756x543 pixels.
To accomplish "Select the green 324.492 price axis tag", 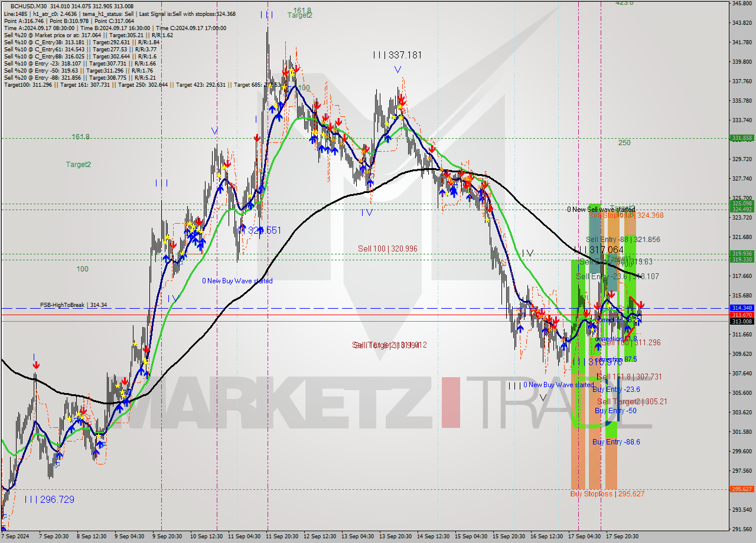I will (x=742, y=209).
